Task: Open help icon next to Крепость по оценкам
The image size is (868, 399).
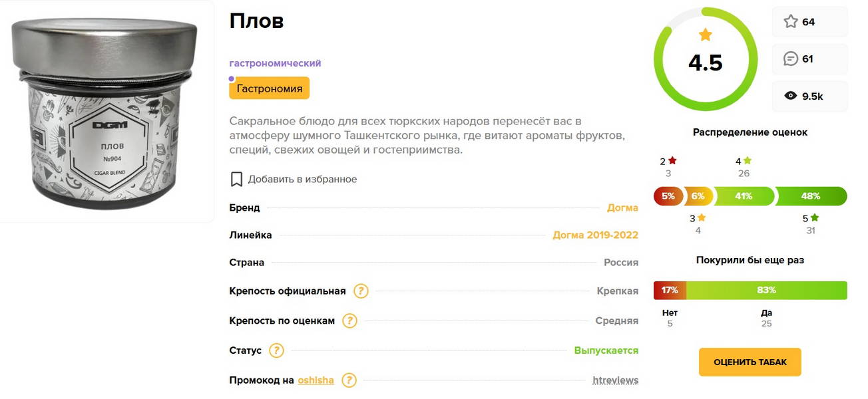Action: [349, 321]
